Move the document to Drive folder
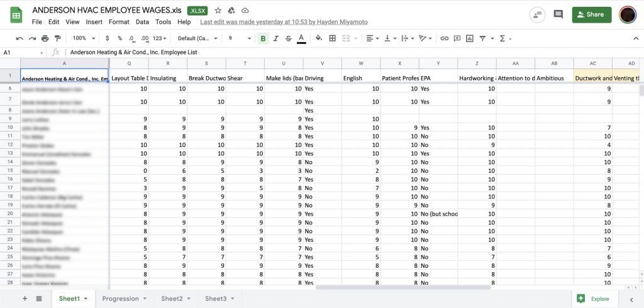Viewport: 644px width, 308px height. [x=231, y=10]
